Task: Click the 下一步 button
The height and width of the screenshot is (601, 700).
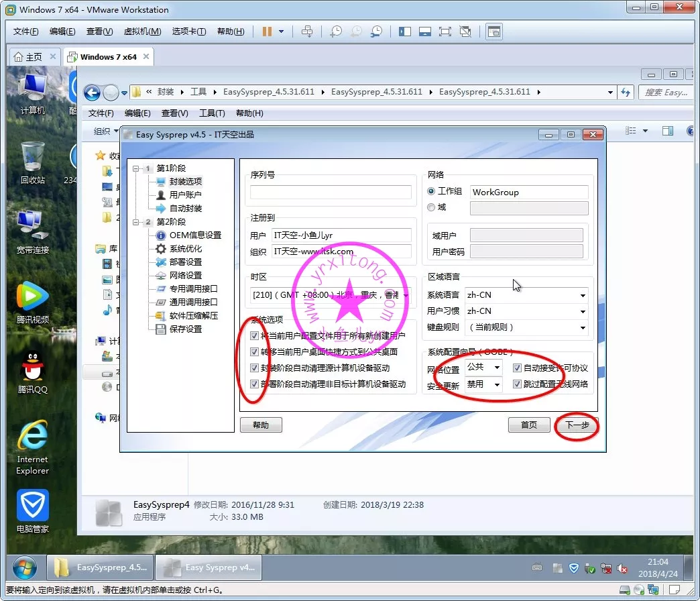Action: click(x=577, y=425)
